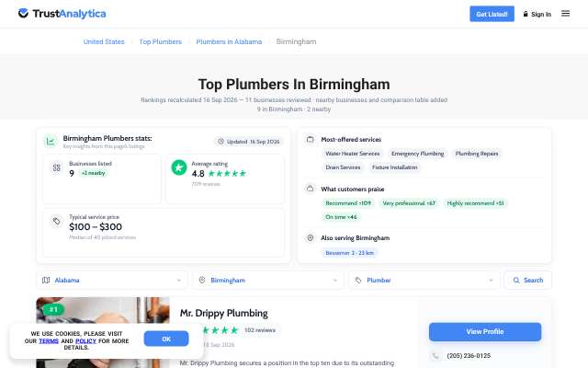The height and width of the screenshot is (368, 588).
Task: Click the map icon in Alabama dropdown
Action: (x=46, y=280)
